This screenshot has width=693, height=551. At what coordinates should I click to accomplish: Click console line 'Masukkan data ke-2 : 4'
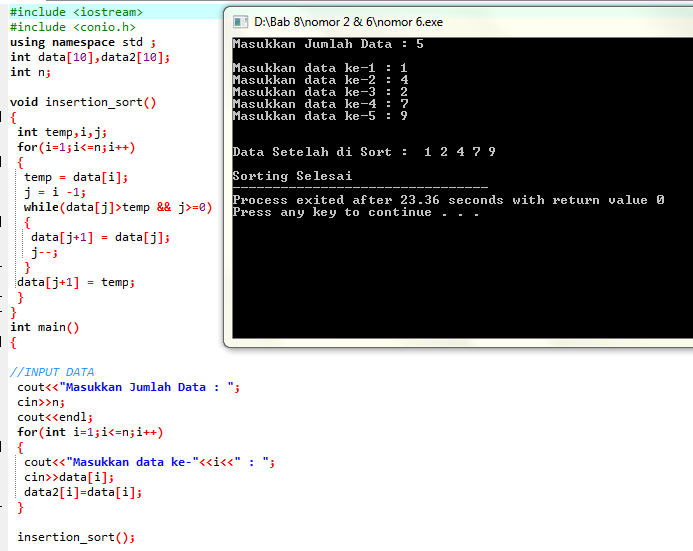click(x=320, y=80)
